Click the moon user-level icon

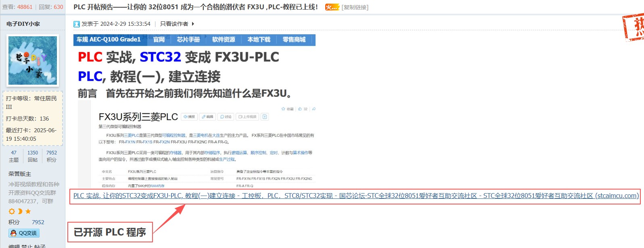pos(20,211)
